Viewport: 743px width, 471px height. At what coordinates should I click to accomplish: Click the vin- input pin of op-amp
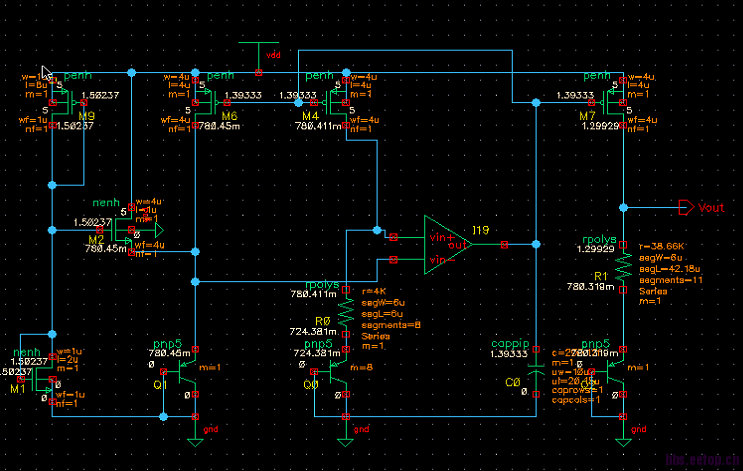point(393,260)
